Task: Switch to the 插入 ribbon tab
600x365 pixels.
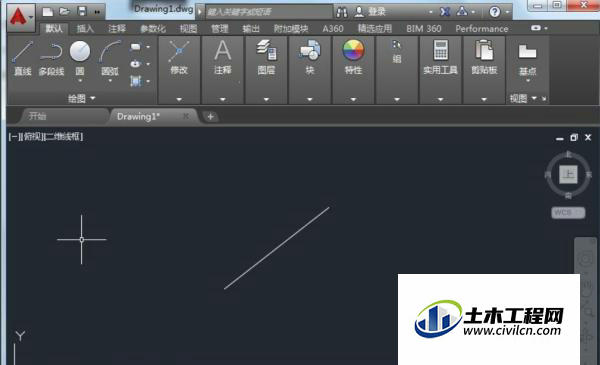Action: (85, 29)
